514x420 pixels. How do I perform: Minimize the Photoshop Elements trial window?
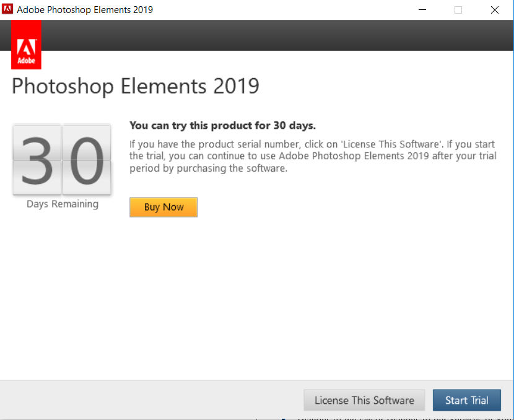pyautogui.click(x=422, y=10)
